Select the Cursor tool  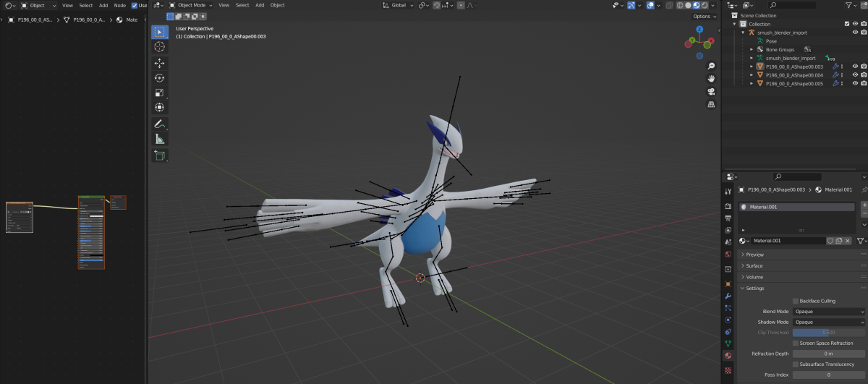pyautogui.click(x=159, y=46)
